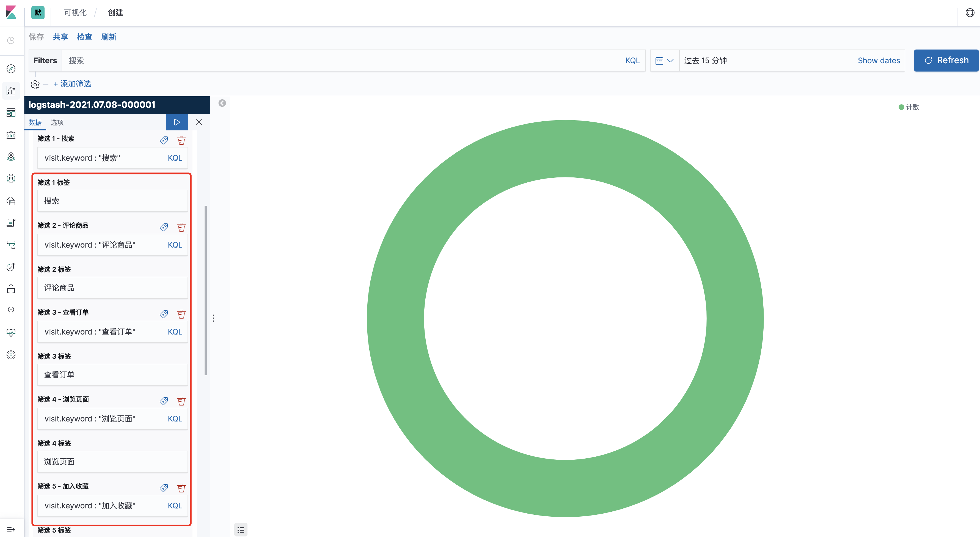This screenshot has width=980, height=537.
Task: Toggle label for filter 3 查看订单 tag icon
Action: point(164,314)
